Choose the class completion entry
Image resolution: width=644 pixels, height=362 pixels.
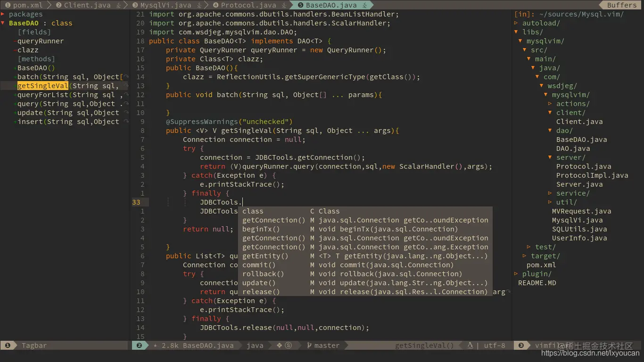[x=365, y=211]
